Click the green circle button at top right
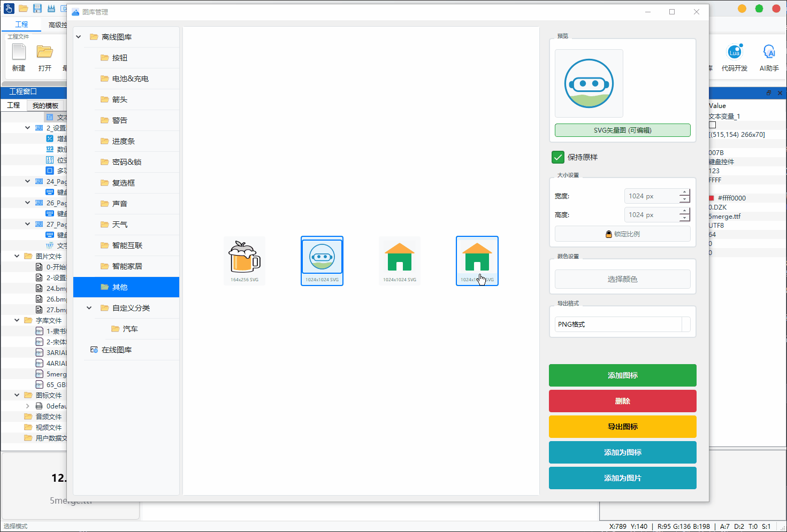This screenshot has height=532, width=787. coord(759,9)
